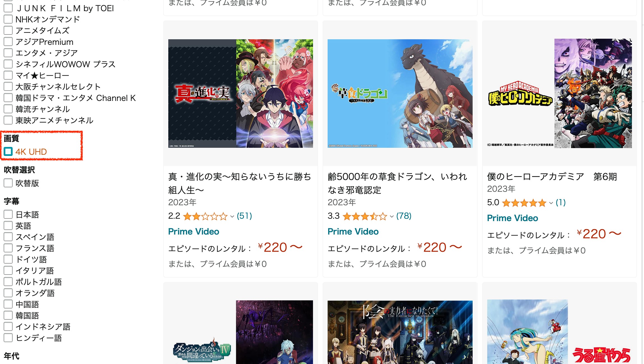
Task: Click the (78) review count link
Action: tap(404, 216)
